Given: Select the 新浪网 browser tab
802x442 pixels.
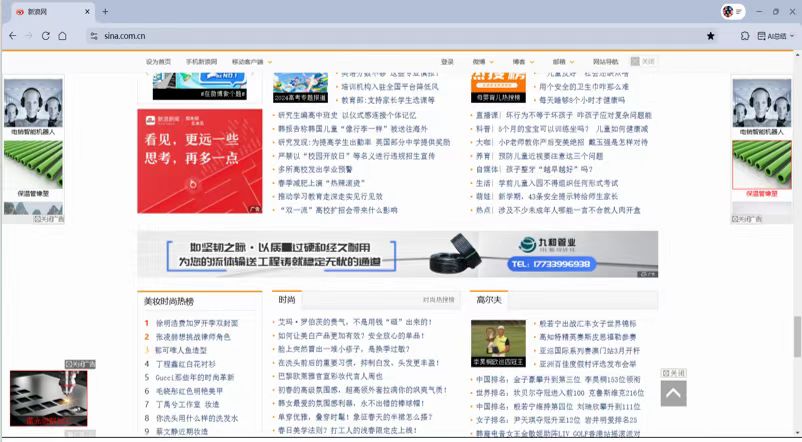Looking at the screenshot, I should point(52,12).
